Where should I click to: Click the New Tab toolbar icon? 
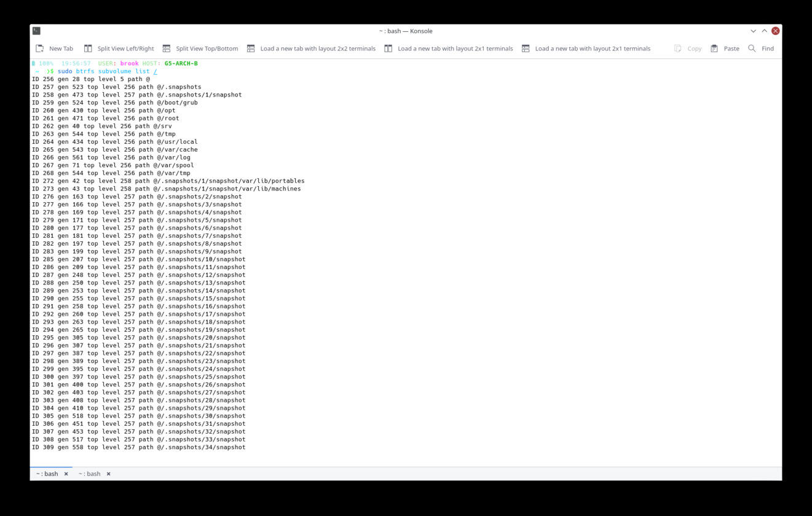coord(40,49)
